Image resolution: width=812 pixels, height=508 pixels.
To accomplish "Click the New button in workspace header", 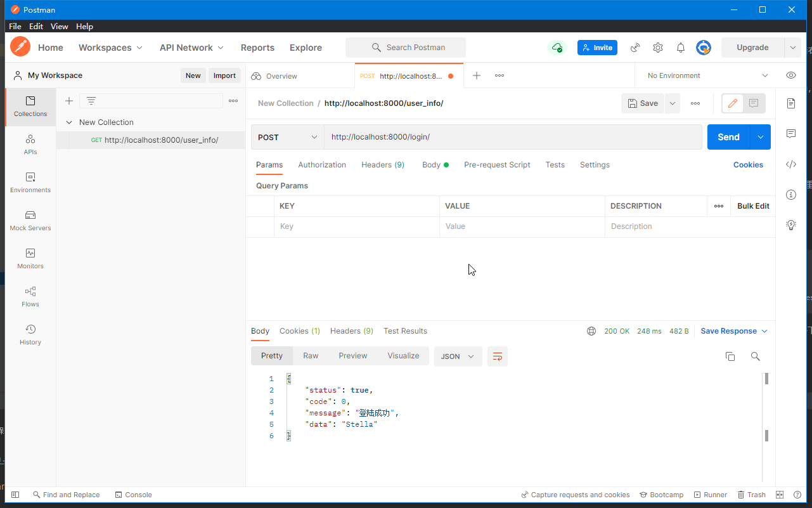I will [x=193, y=75].
